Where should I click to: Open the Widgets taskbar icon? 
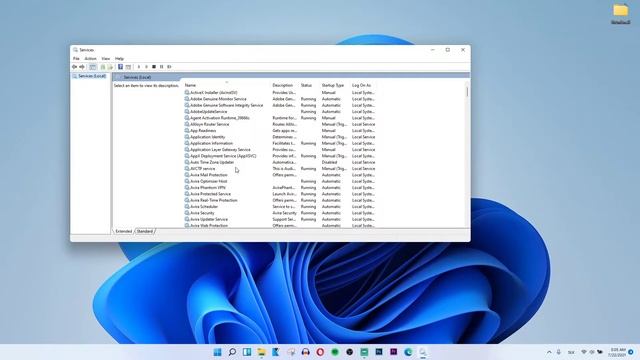point(247,352)
